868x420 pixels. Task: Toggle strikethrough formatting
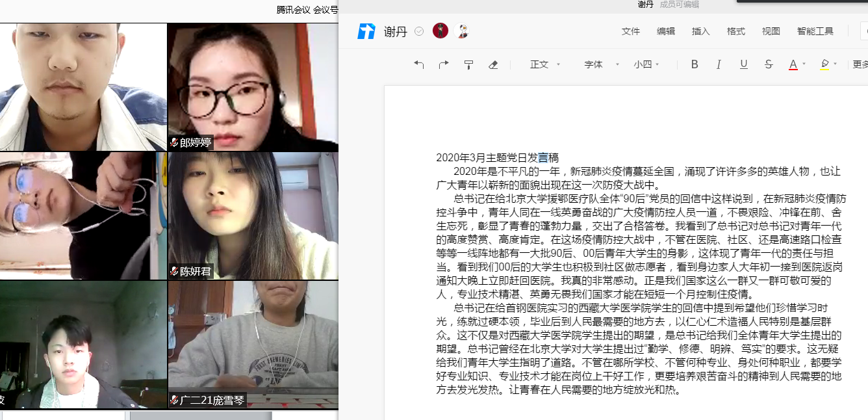click(769, 64)
